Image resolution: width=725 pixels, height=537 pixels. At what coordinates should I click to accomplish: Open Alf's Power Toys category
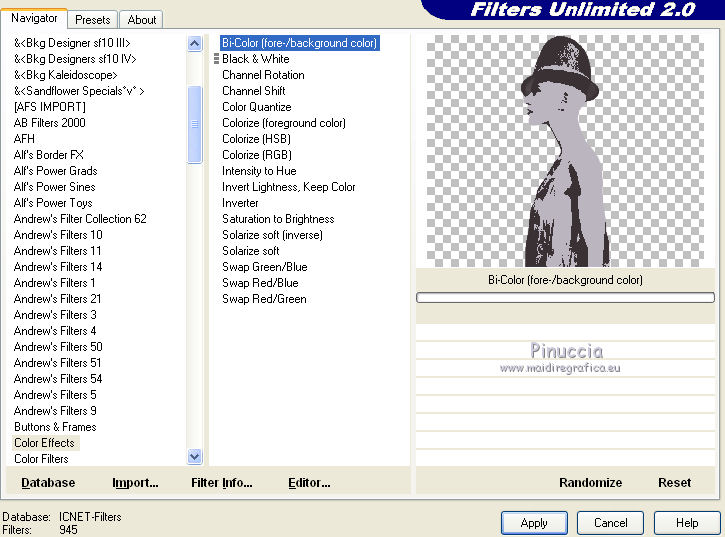point(53,203)
